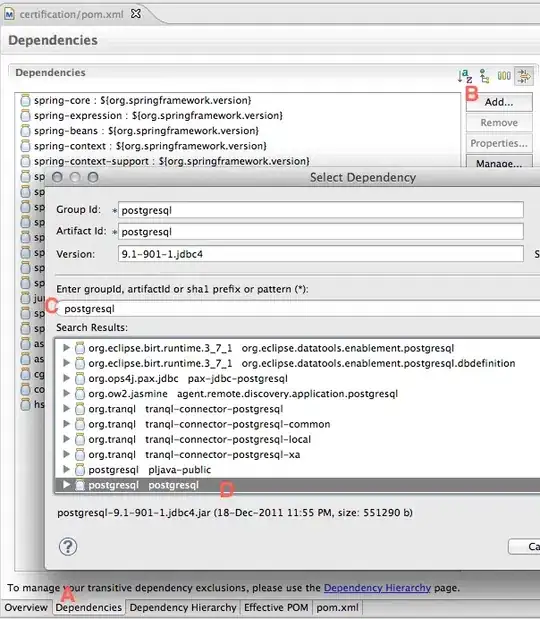Image resolution: width=540 pixels, height=619 pixels.
Task: Open the help question mark icon
Action: point(68,547)
